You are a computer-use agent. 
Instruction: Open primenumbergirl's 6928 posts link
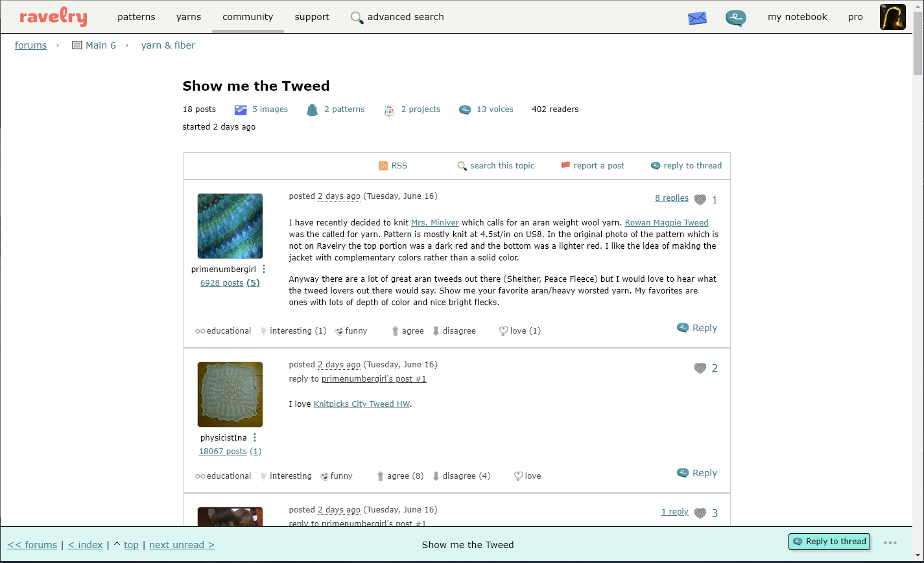222,283
